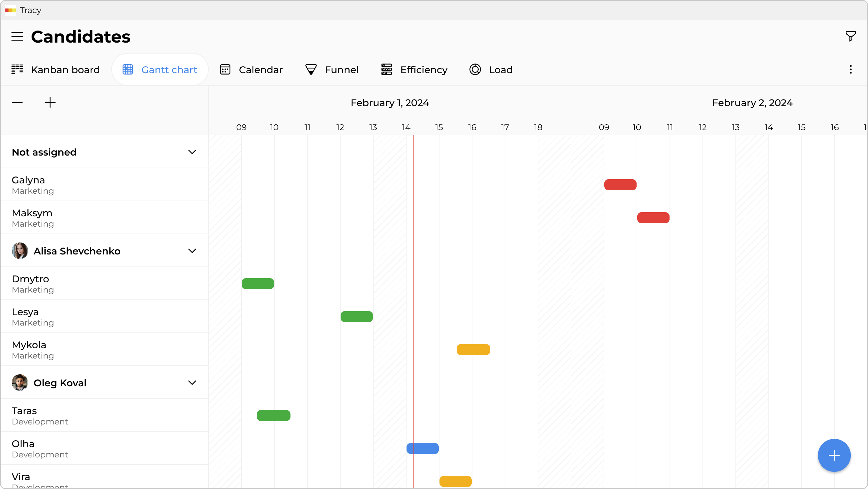Select the Mykola Marketing candidate row
868x489 pixels.
click(x=104, y=350)
